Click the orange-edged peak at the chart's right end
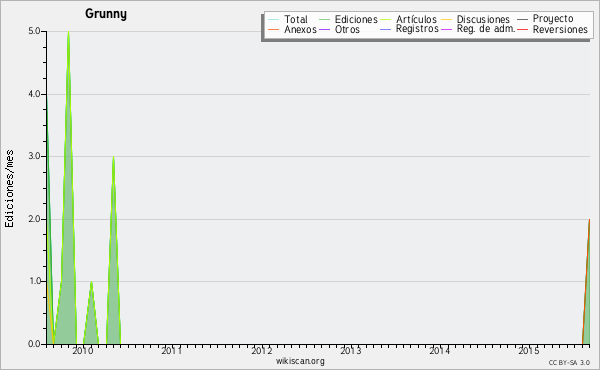Viewport: 600px width, 370px height. tap(587, 283)
